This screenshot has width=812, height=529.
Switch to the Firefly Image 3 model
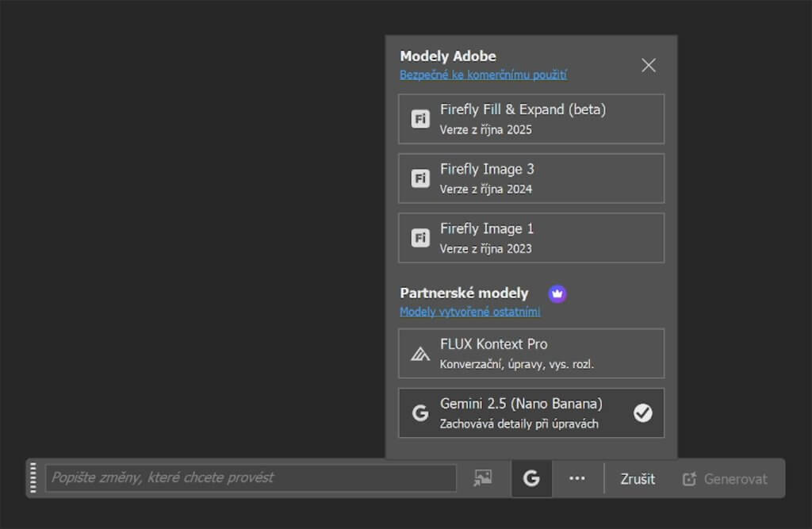(x=530, y=178)
